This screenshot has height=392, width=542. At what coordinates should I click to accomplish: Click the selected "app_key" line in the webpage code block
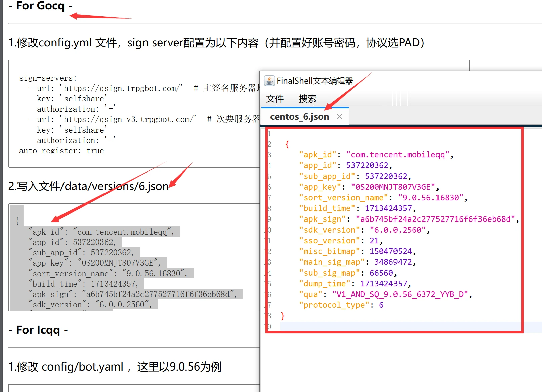94,263
